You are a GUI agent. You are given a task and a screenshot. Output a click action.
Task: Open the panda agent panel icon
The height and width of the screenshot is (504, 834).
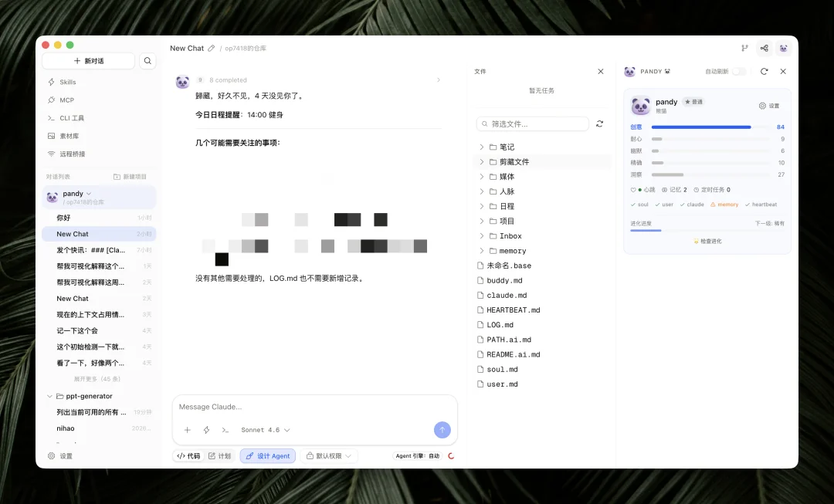tap(783, 48)
